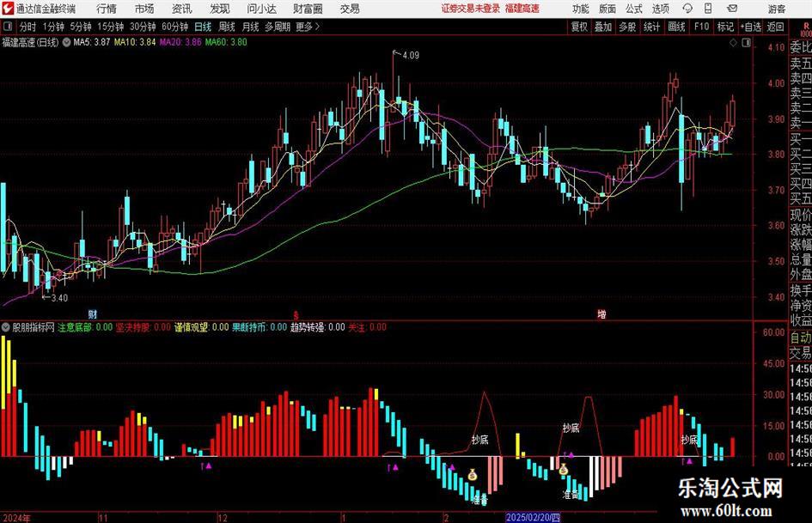Click the mobile phone icon
This screenshot has height=523, width=812.
point(708,9)
